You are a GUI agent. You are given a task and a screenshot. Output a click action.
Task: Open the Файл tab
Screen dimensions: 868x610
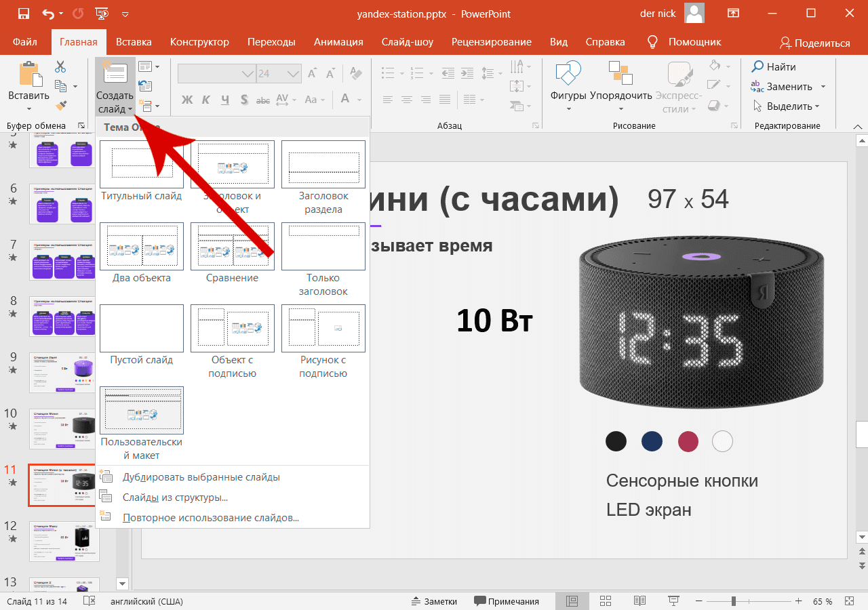(25, 42)
